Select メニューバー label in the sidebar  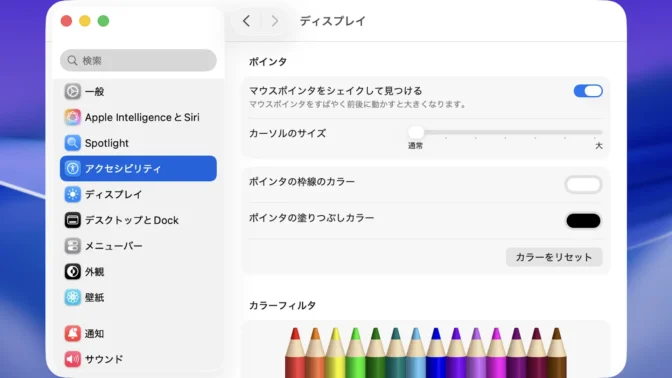[113, 246]
